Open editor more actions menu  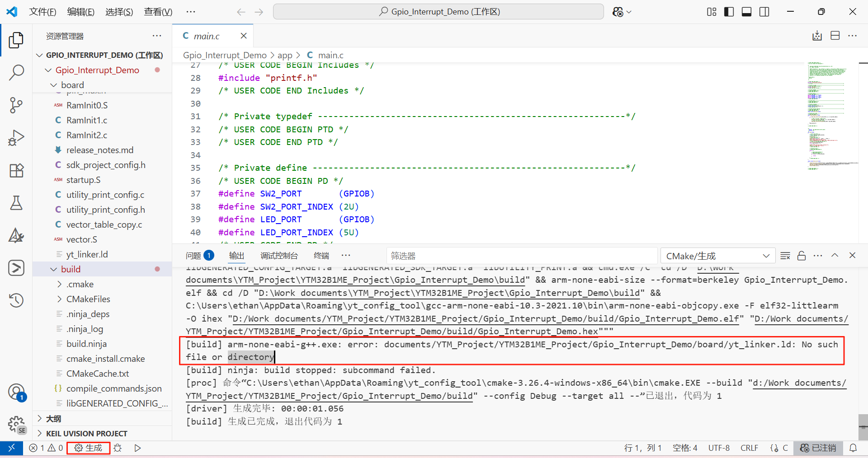click(x=853, y=36)
